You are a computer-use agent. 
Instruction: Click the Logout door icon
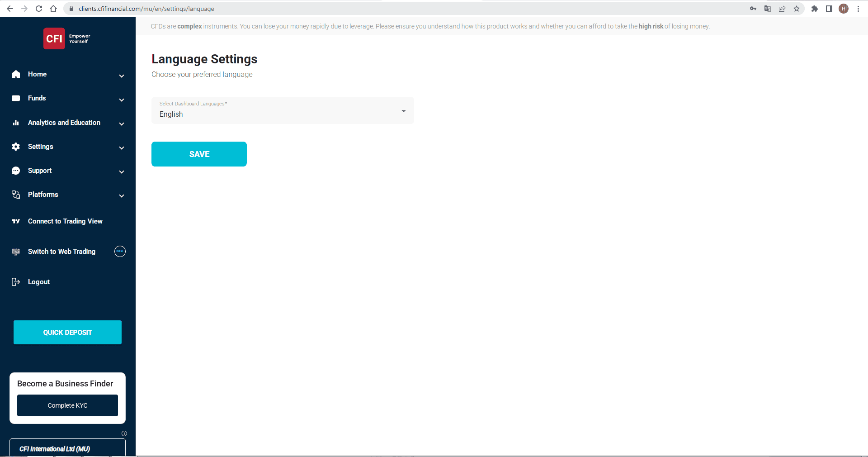tap(16, 282)
